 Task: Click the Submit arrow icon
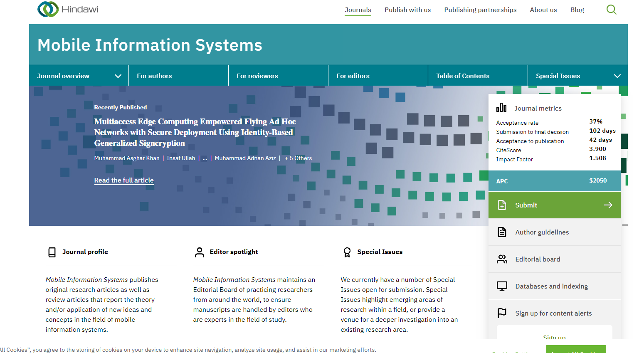point(608,205)
